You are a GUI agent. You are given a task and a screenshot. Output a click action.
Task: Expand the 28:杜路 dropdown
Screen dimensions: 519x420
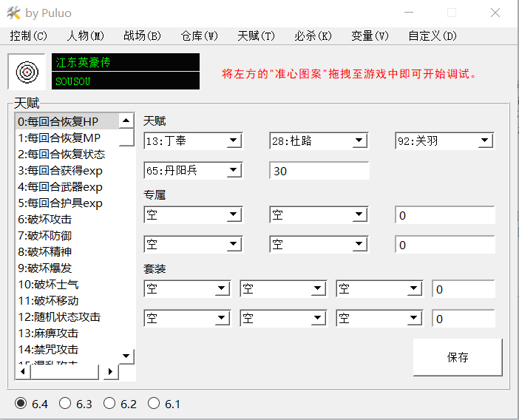pyautogui.click(x=359, y=140)
